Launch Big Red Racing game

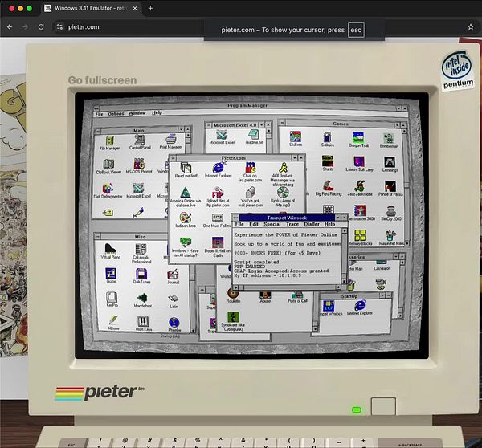point(329,189)
